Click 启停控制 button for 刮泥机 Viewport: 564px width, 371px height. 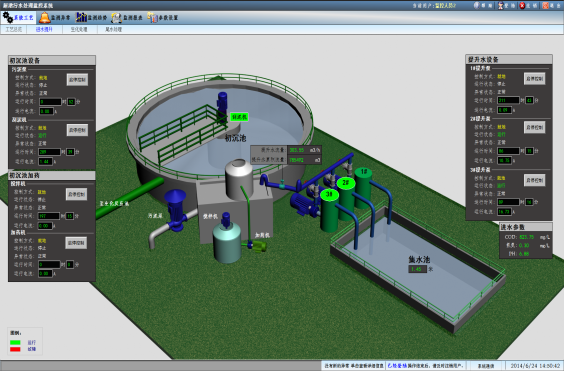pos(77,130)
